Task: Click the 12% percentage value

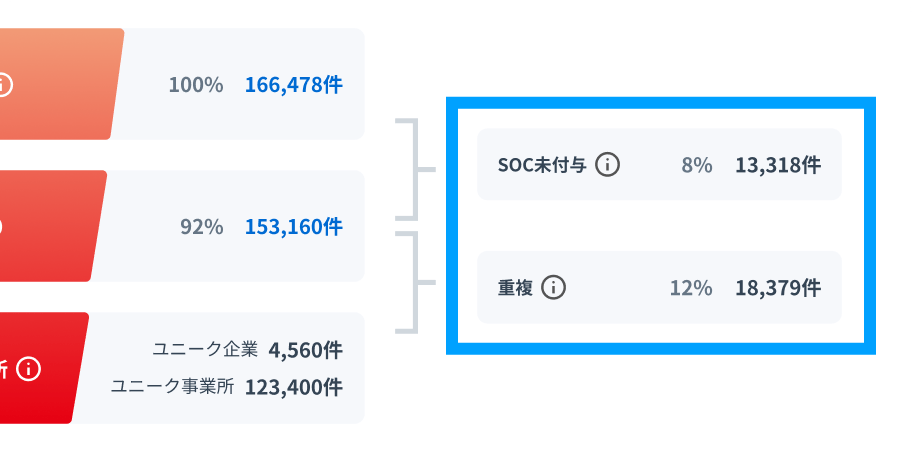Action: point(691,288)
